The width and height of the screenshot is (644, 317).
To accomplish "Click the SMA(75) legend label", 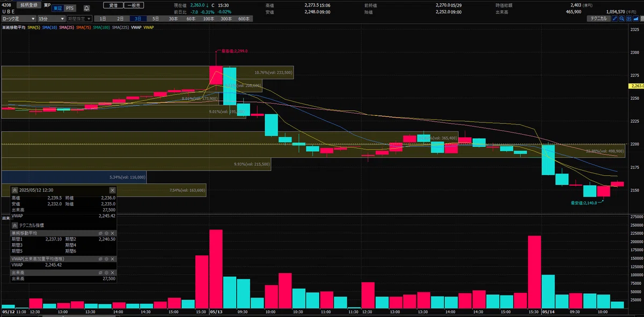I will (x=83, y=27).
